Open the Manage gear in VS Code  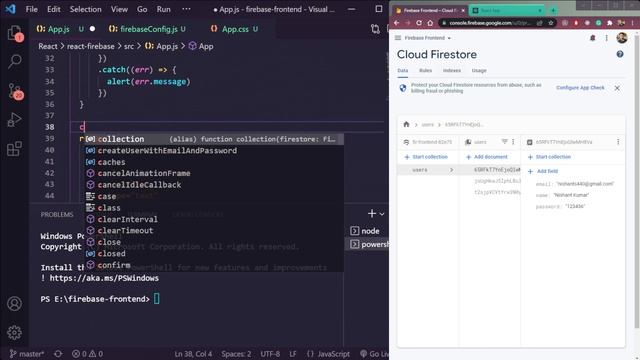point(14,332)
